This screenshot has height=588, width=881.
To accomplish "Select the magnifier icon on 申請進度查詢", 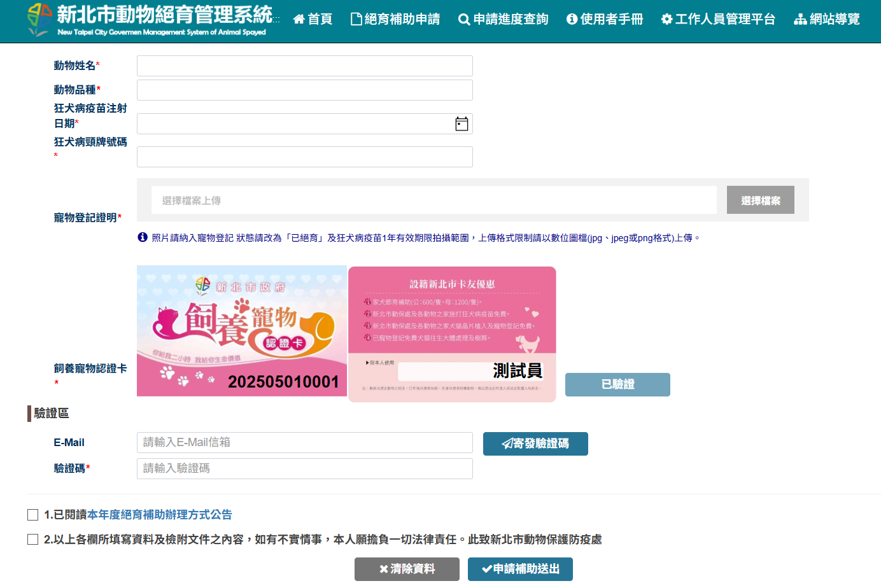I will pyautogui.click(x=463, y=19).
